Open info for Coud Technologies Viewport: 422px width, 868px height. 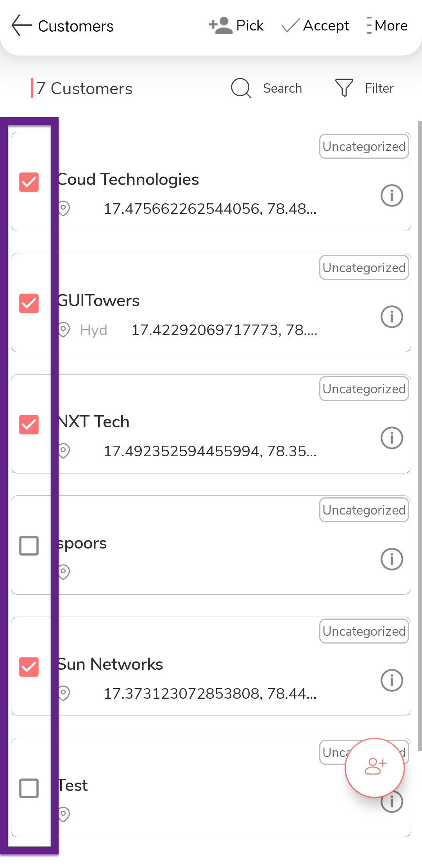coord(392,195)
